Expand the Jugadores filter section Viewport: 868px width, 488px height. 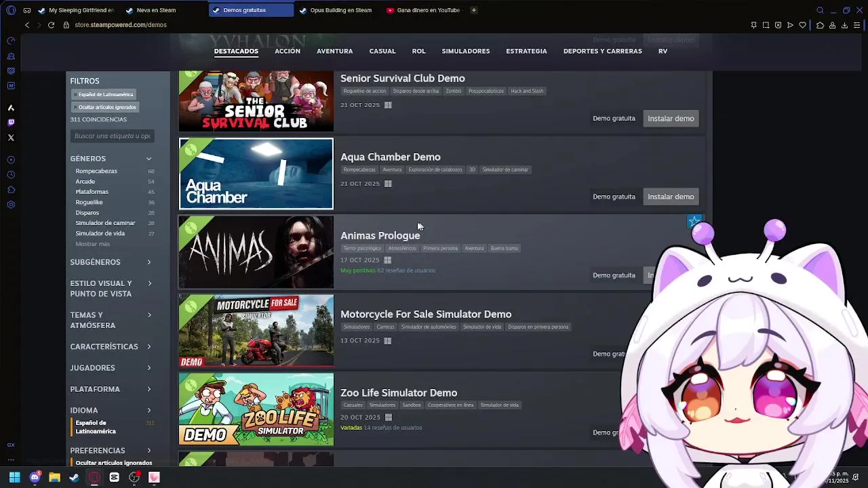tap(112, 368)
